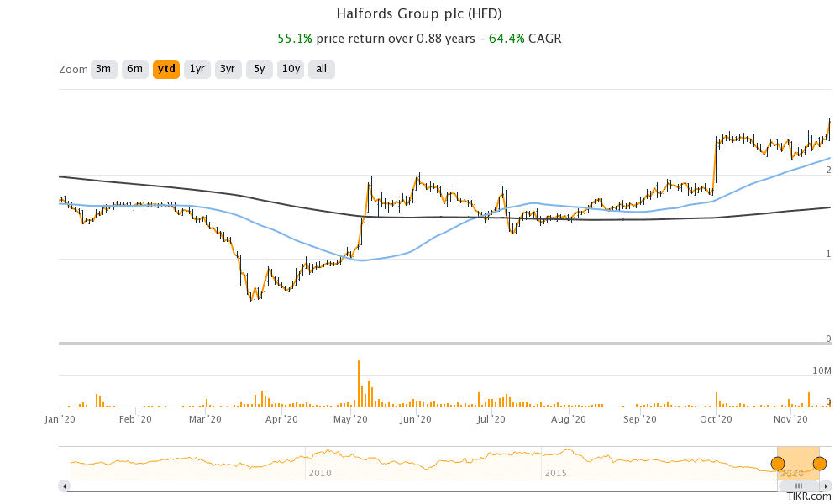
Task: Click the 2015 label in the navigator
Action: (556, 474)
